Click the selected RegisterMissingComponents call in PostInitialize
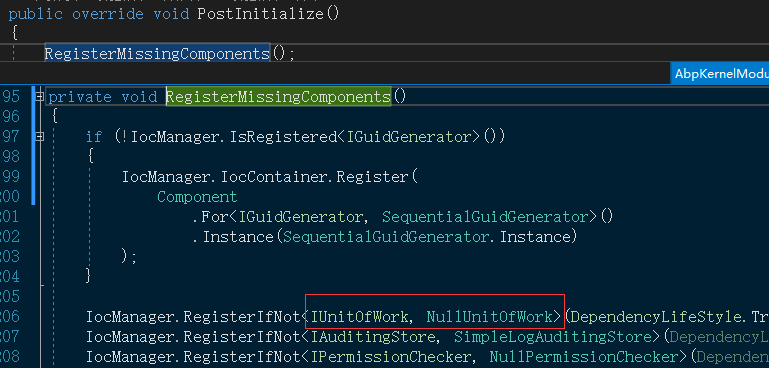 (x=157, y=53)
